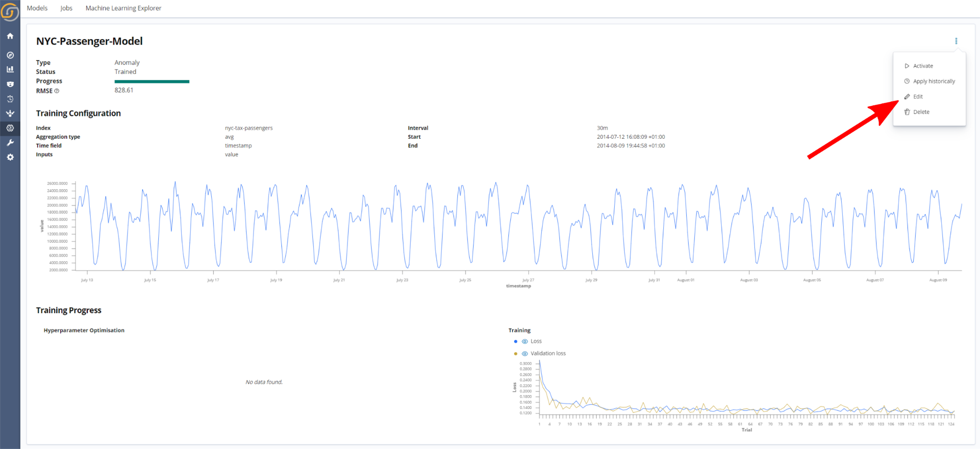Open the shield face icon in sidebar
This screenshot has height=449, width=980.
(x=10, y=84)
